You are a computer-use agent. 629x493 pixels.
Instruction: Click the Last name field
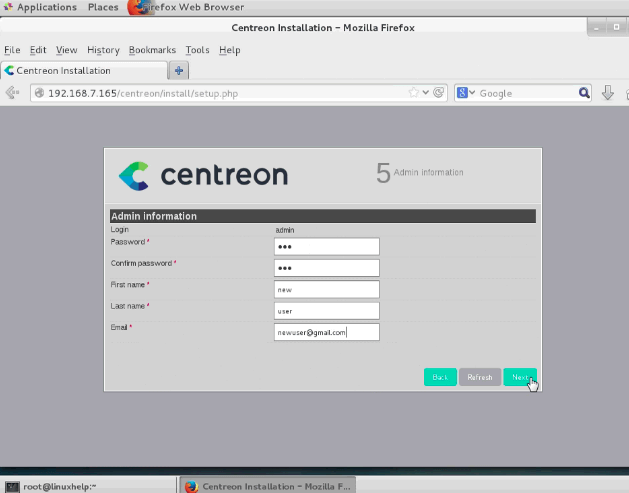pos(327,311)
